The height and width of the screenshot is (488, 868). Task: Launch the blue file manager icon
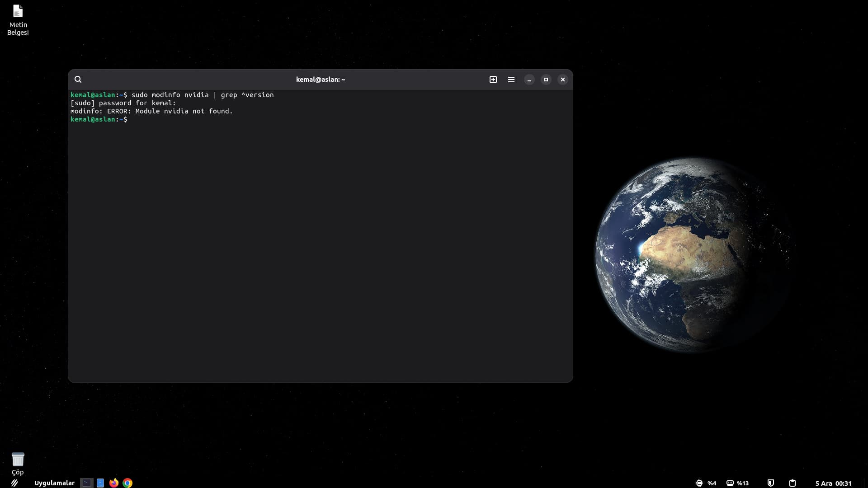[100, 483]
